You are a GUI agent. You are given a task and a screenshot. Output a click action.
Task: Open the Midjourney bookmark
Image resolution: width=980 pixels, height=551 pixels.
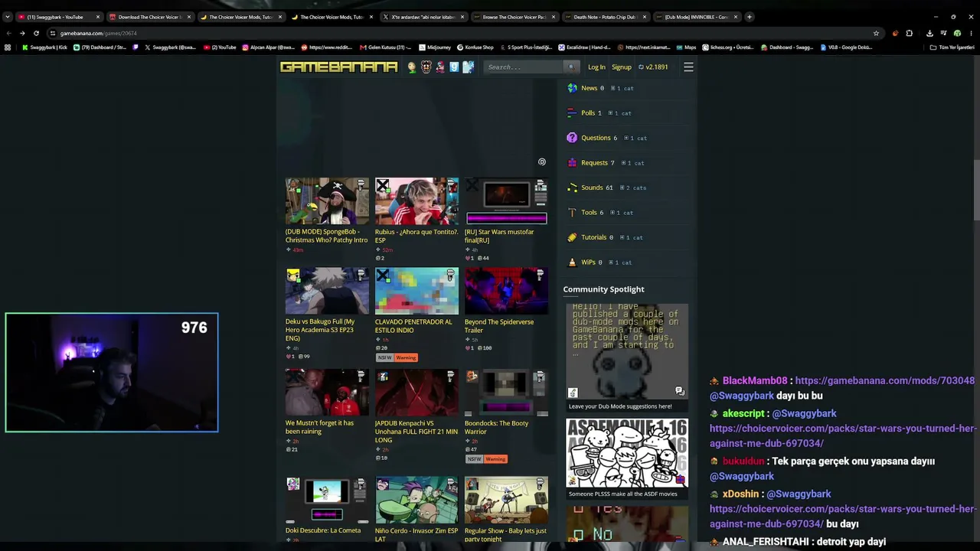[435, 47]
